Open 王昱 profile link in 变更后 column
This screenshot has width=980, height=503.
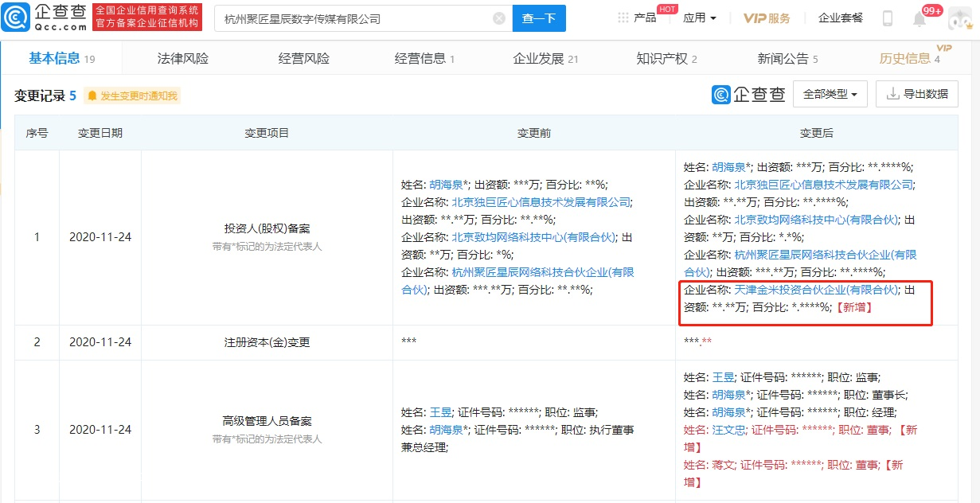[724, 377]
